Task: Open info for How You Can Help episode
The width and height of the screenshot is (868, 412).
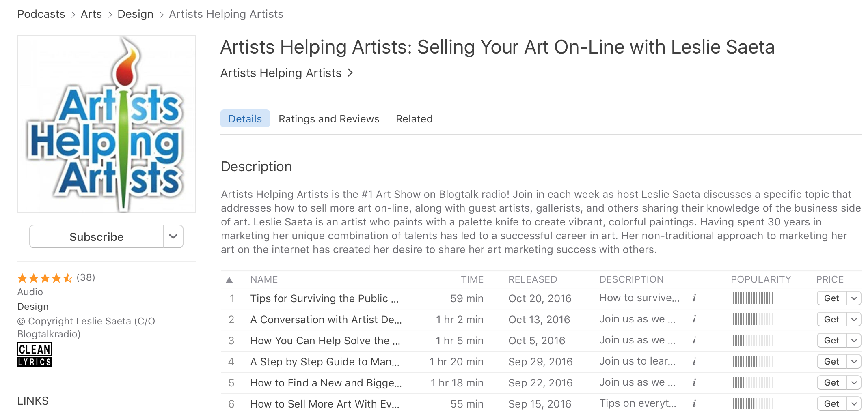Action: 694,340
